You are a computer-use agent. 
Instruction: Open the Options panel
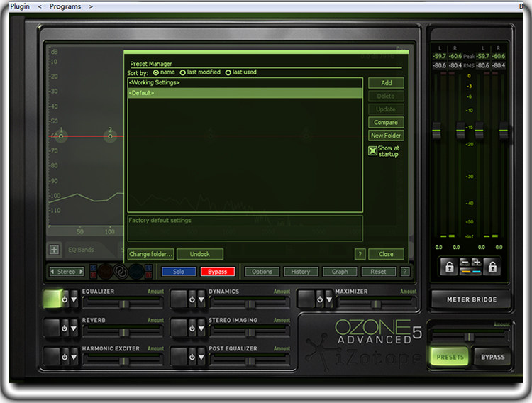[x=262, y=272]
